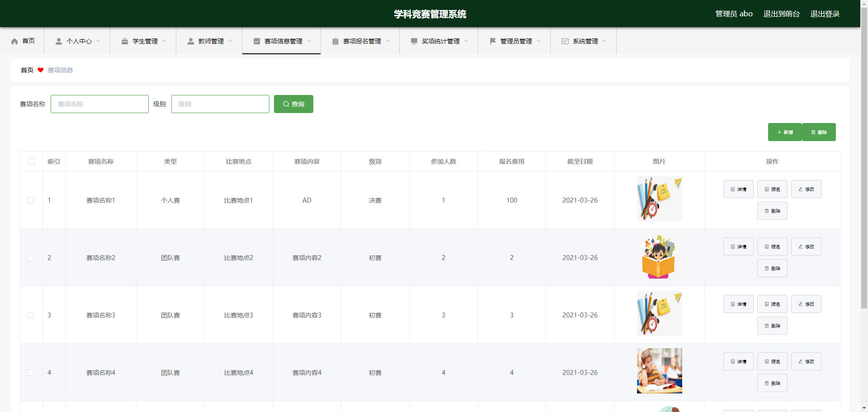
Task: Click the monitor icon for 奖项统计管理
Action: (x=414, y=41)
